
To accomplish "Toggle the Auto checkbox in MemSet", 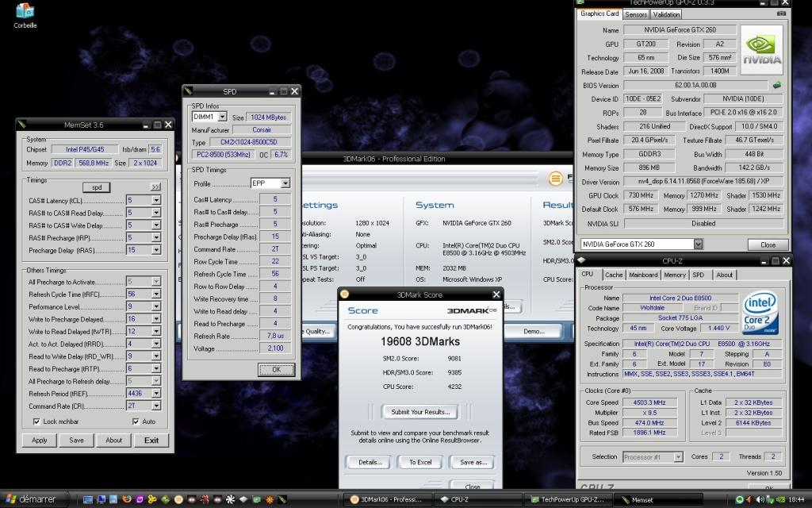I will (x=136, y=421).
